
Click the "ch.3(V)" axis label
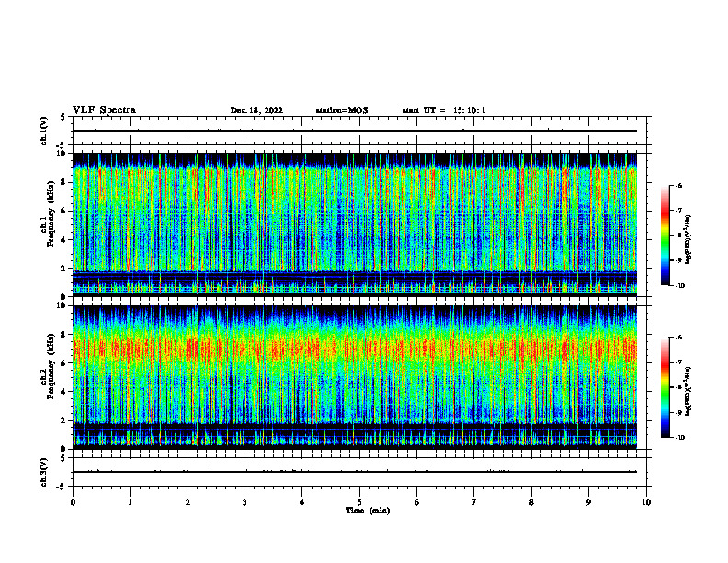[44, 472]
